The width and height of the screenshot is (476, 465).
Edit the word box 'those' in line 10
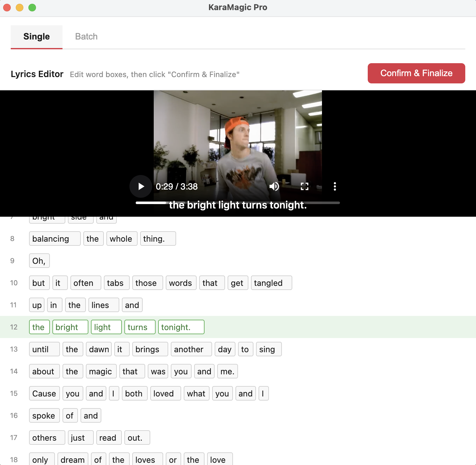[x=147, y=283]
